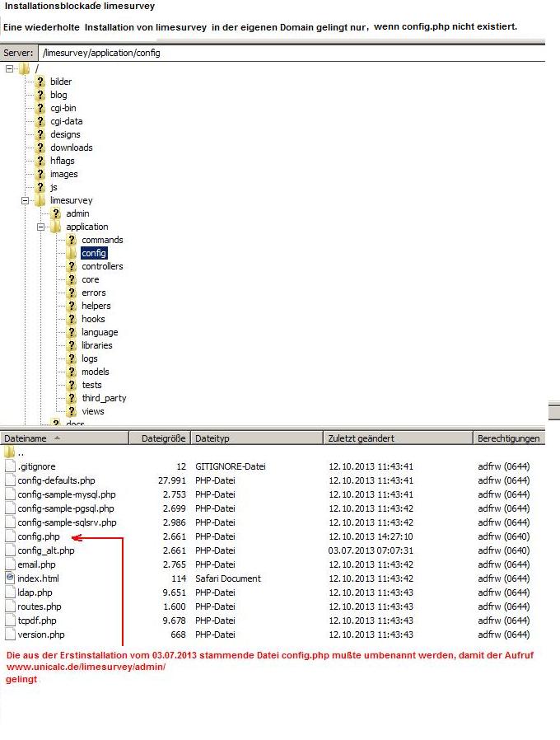Click the Safari document icon of index.html
The image size is (560, 740).
pos(10,577)
